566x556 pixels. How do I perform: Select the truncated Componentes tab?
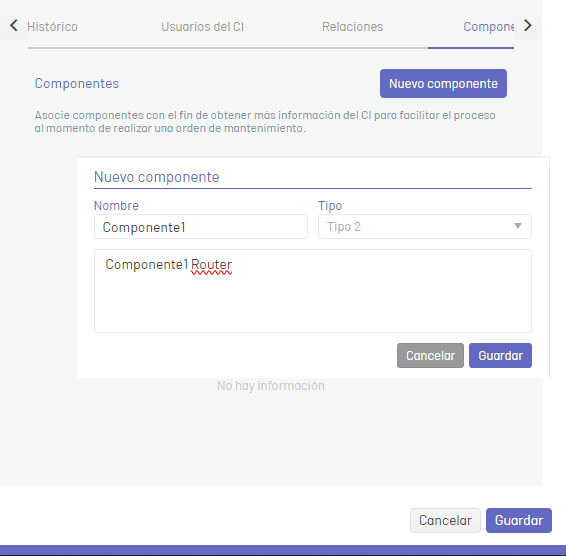[x=488, y=27]
